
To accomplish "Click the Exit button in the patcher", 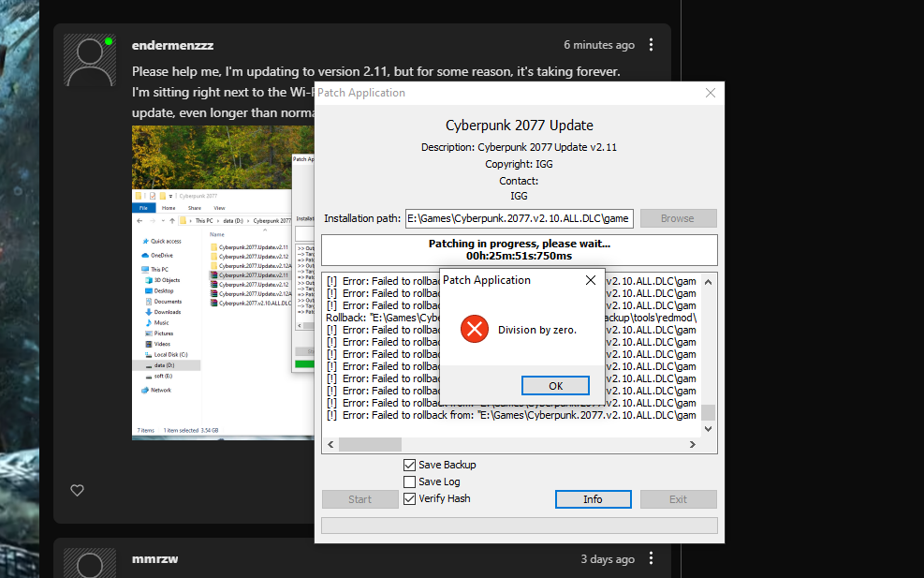I will click(679, 499).
